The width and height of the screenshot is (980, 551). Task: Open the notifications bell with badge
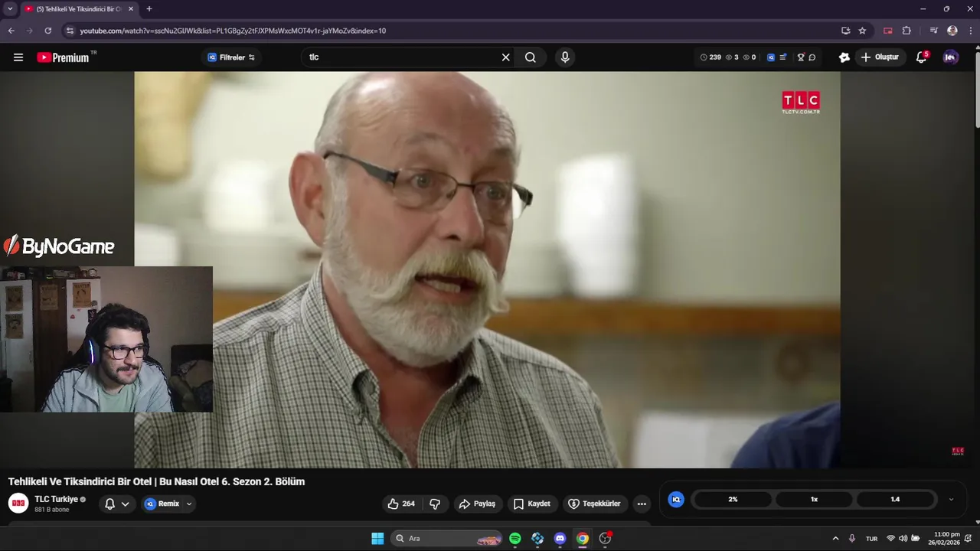(x=922, y=57)
